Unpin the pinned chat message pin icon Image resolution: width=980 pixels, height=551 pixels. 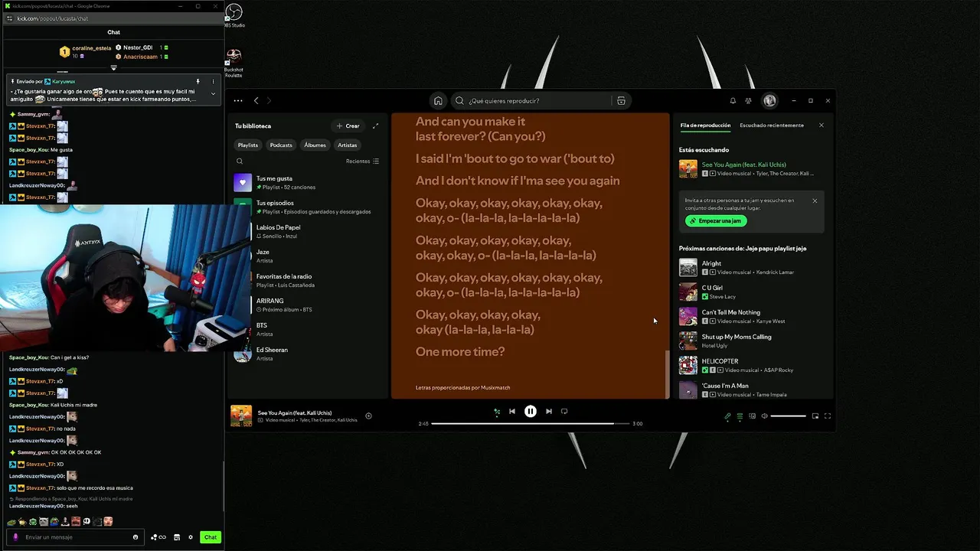point(198,81)
